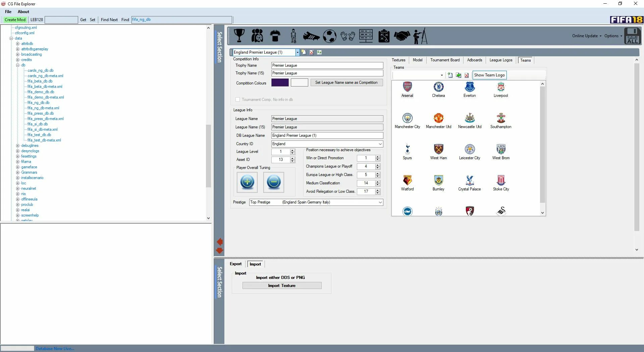
Task: Switch to the Tournament Board tab
Action: point(445,60)
